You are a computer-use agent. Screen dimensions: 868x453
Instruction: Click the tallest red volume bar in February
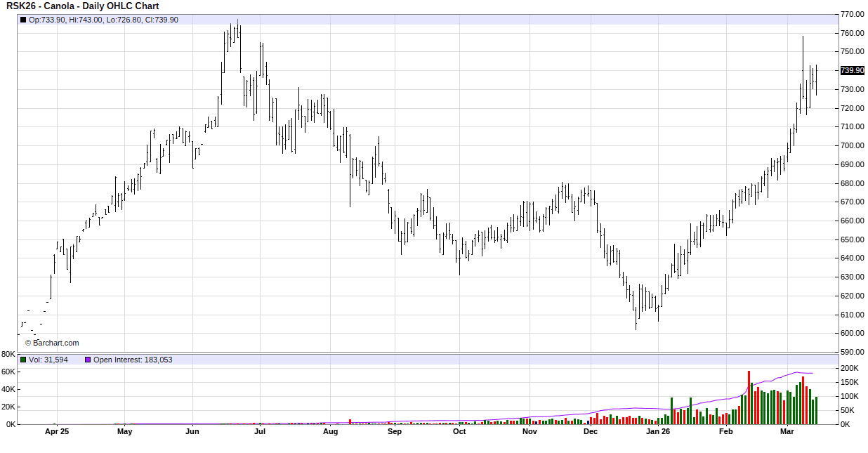(749, 397)
